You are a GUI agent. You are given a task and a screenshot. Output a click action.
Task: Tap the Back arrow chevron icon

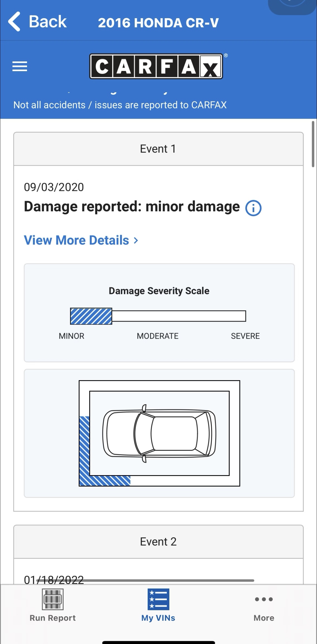tap(14, 21)
